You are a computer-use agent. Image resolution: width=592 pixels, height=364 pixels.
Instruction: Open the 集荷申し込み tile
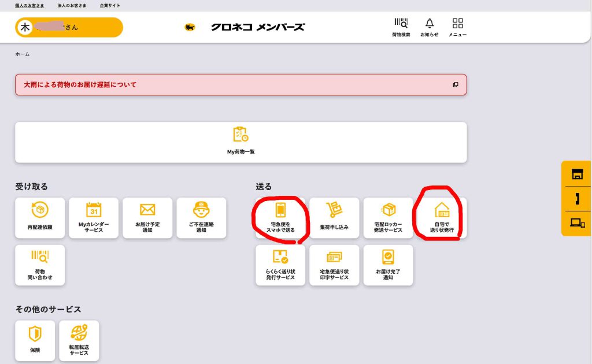[x=334, y=218]
